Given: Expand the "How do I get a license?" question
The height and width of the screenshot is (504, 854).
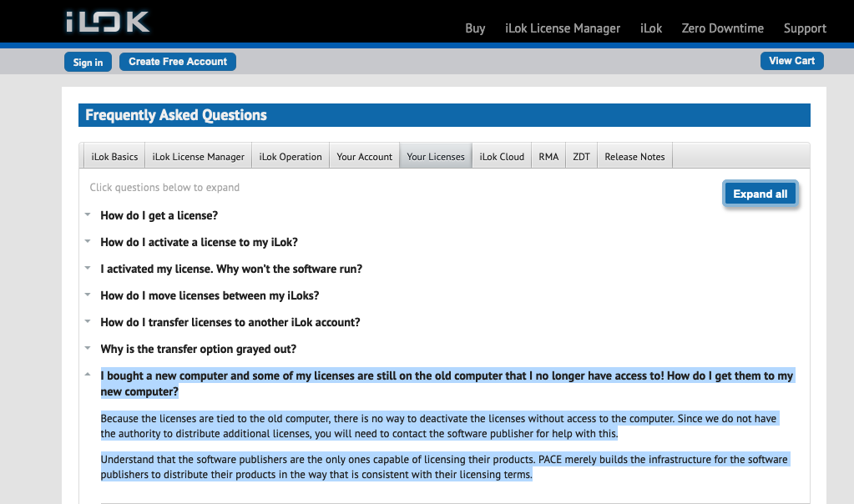Looking at the screenshot, I should [x=159, y=215].
